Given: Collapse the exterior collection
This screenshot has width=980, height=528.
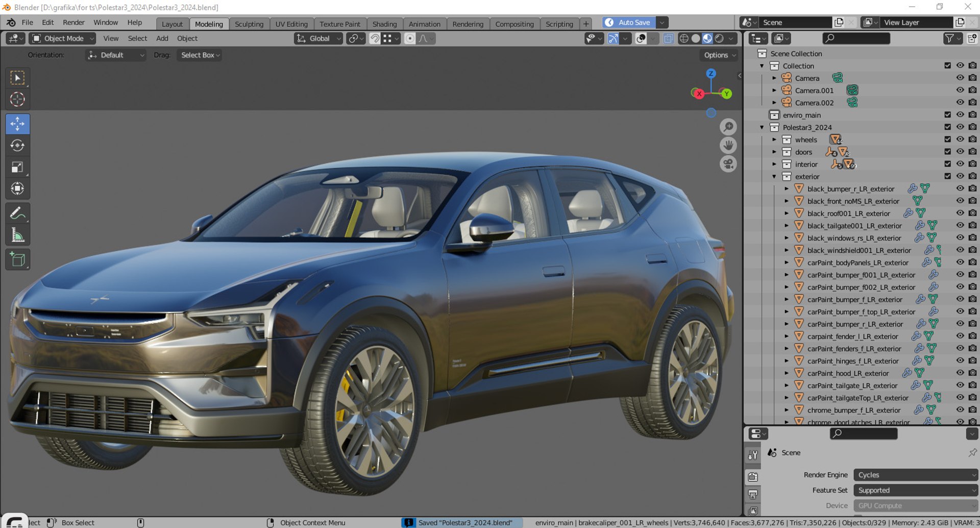Looking at the screenshot, I should (x=774, y=177).
